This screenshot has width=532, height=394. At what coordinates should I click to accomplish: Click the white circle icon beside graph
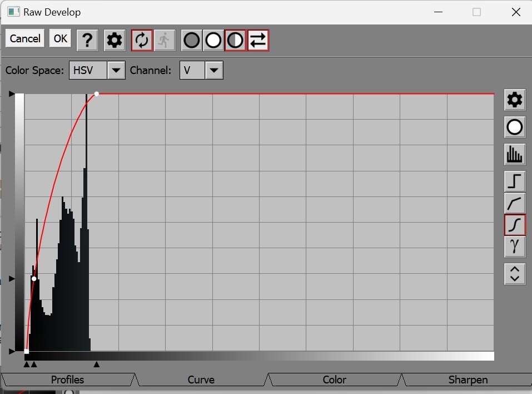pyautogui.click(x=515, y=127)
